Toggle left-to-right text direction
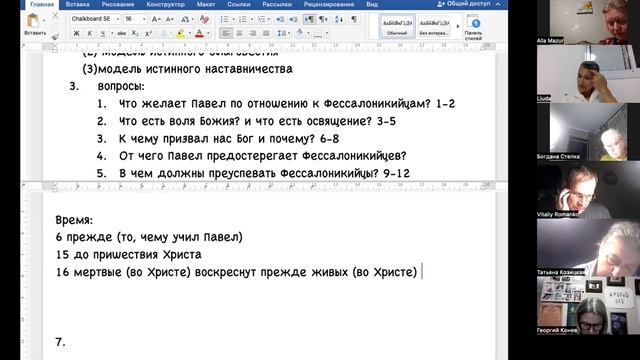 click(x=309, y=19)
